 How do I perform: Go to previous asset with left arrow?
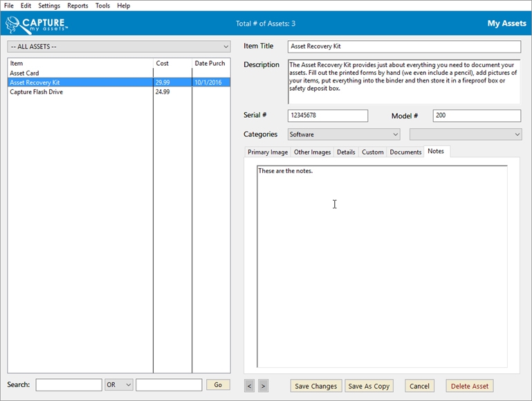tap(249, 386)
